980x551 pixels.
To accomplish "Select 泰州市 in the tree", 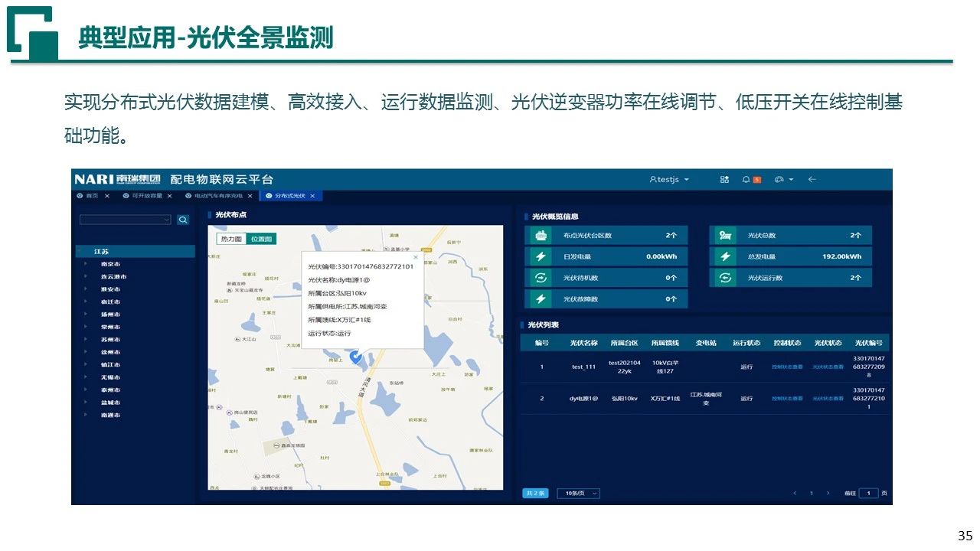I will [x=110, y=390].
